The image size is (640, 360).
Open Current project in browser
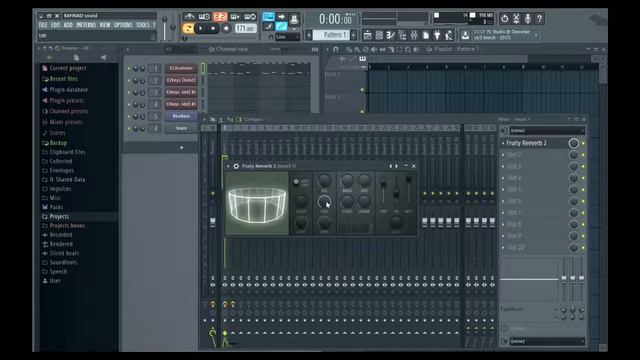[68, 68]
